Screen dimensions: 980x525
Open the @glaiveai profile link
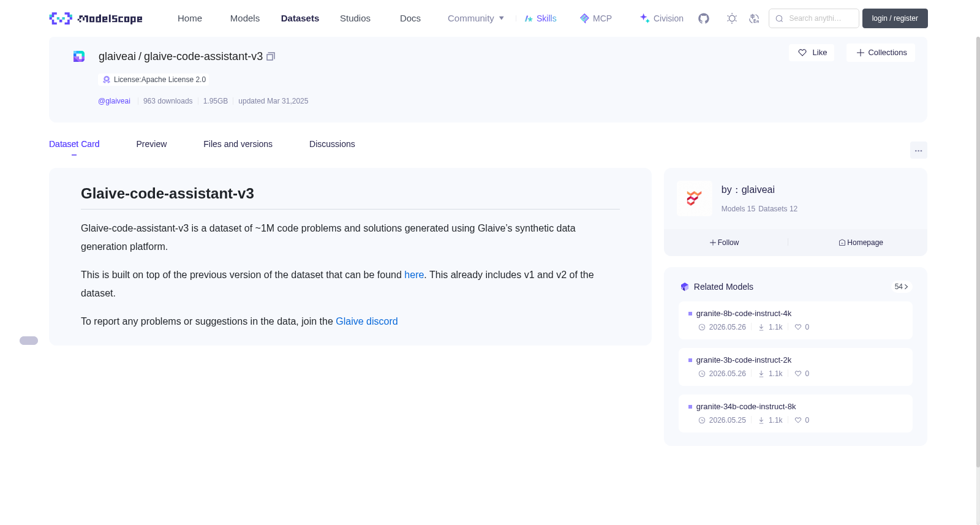click(x=114, y=101)
